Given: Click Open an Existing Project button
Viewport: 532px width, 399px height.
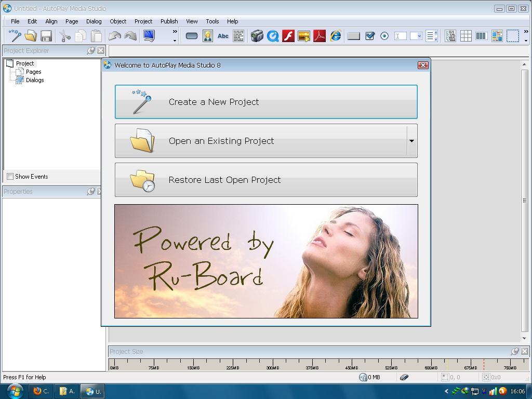Looking at the screenshot, I should (x=261, y=141).
